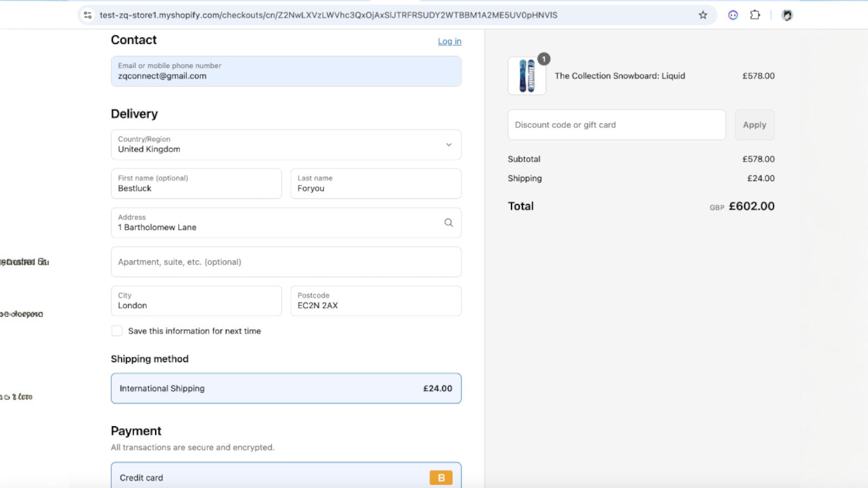868x488 pixels.
Task: Click the Postcode field
Action: [x=375, y=301]
